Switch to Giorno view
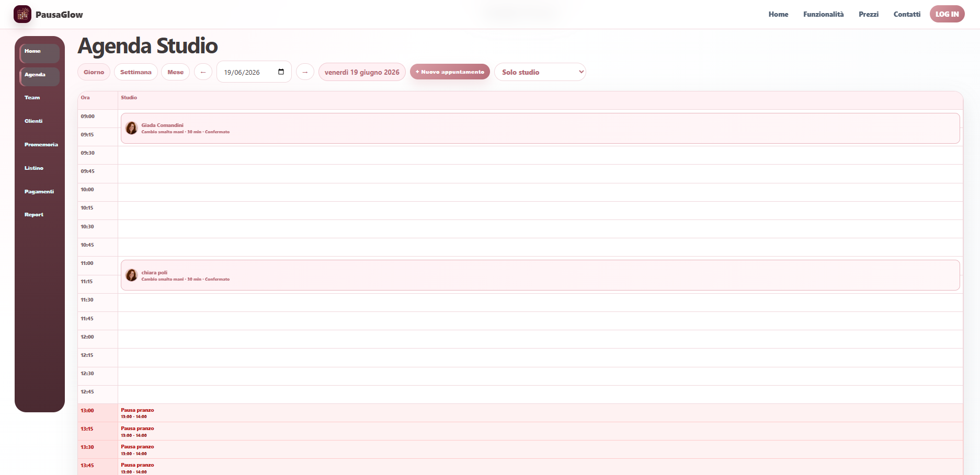The height and width of the screenshot is (475, 980). point(94,72)
